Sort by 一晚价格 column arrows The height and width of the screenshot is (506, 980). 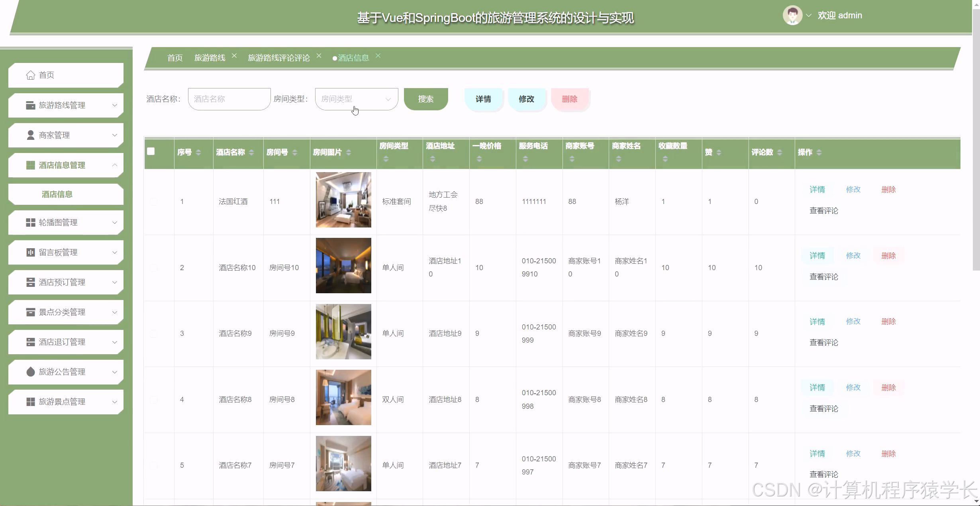tap(479, 159)
